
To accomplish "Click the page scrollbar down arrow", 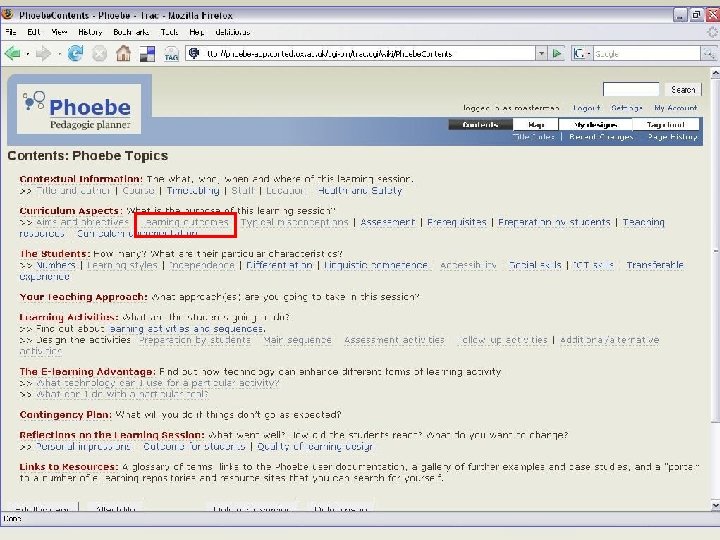I will point(715,506).
